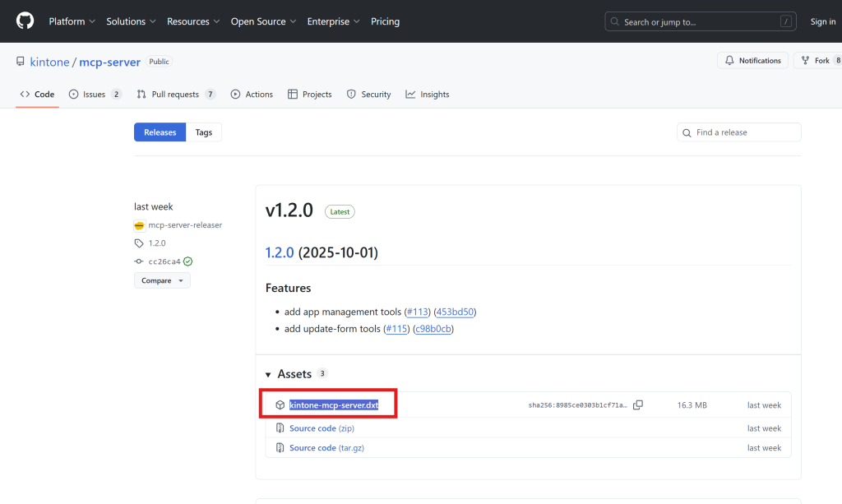Select the Releases toggle button
Image resolution: width=842 pixels, height=504 pixels.
160,132
